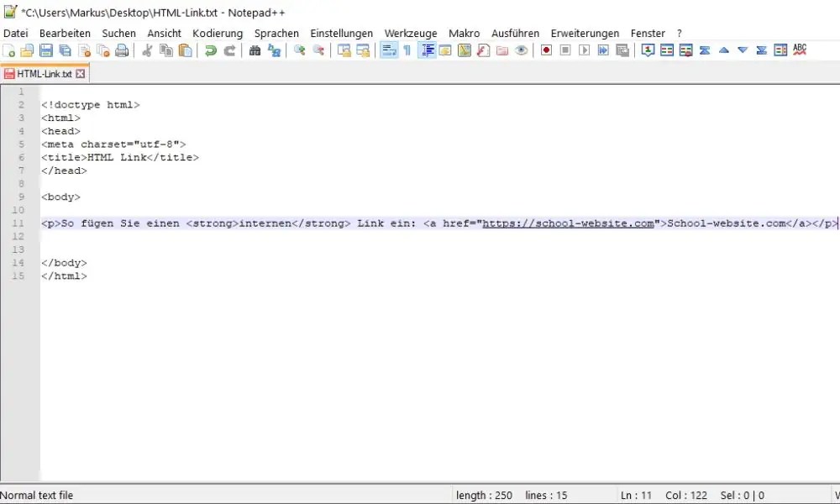Toggle the indent guide button
The width and height of the screenshot is (840, 504).
[427, 50]
